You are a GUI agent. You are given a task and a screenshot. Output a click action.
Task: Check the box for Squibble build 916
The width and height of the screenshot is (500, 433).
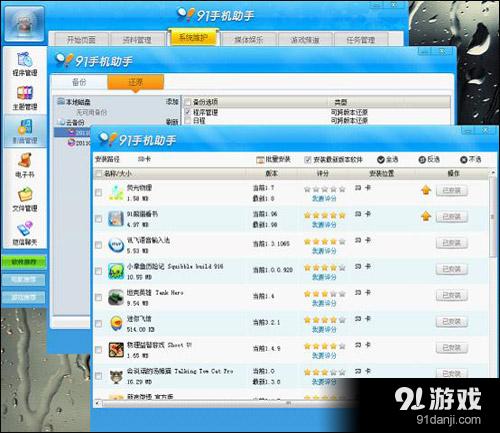coord(99,271)
